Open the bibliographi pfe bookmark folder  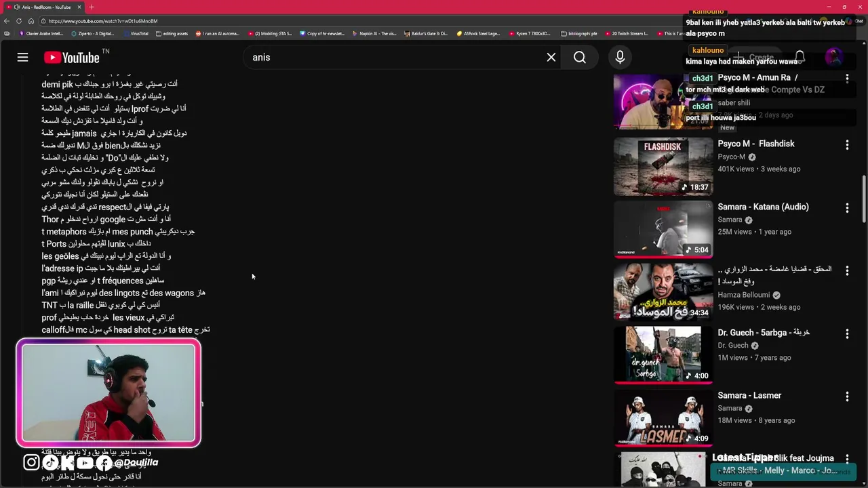coord(579,33)
